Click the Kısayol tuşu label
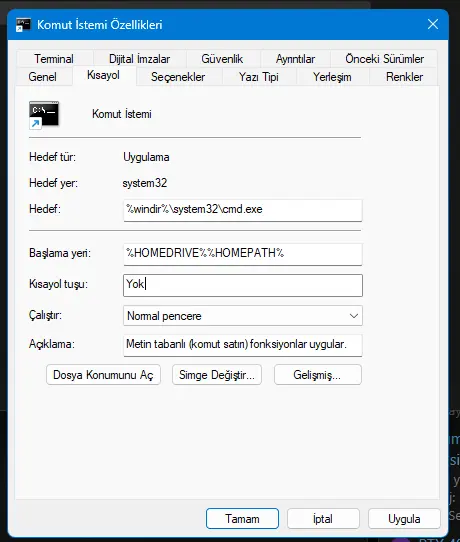The width and height of the screenshot is (460, 542). (x=58, y=284)
